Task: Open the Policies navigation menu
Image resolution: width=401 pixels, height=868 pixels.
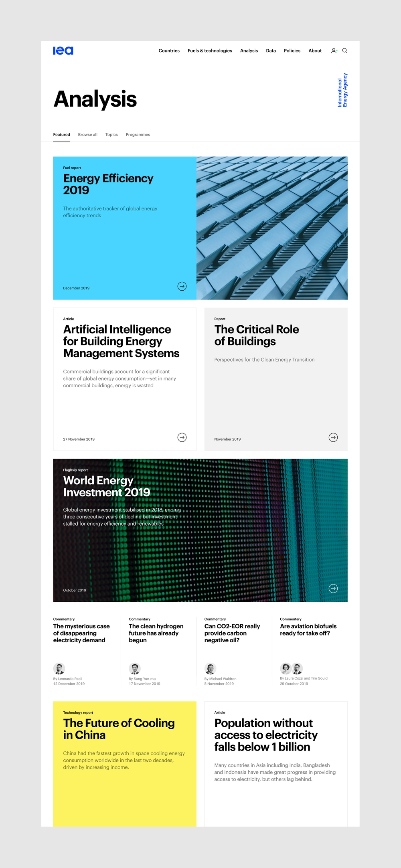Action: click(292, 51)
